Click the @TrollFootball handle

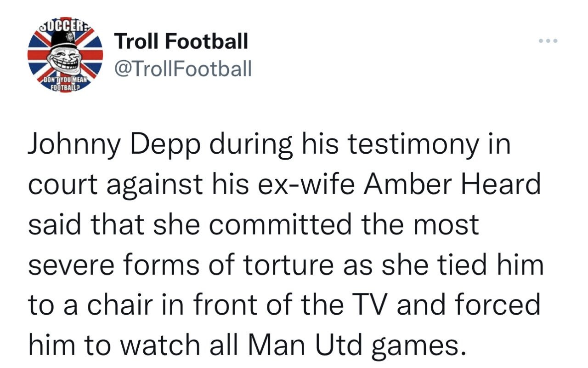(x=183, y=69)
